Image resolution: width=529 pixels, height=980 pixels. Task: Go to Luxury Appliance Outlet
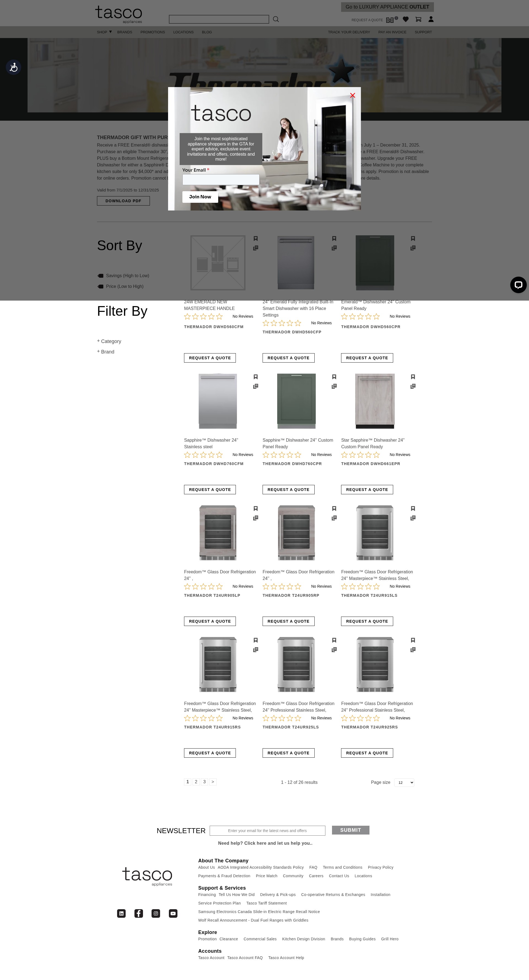(x=387, y=7)
